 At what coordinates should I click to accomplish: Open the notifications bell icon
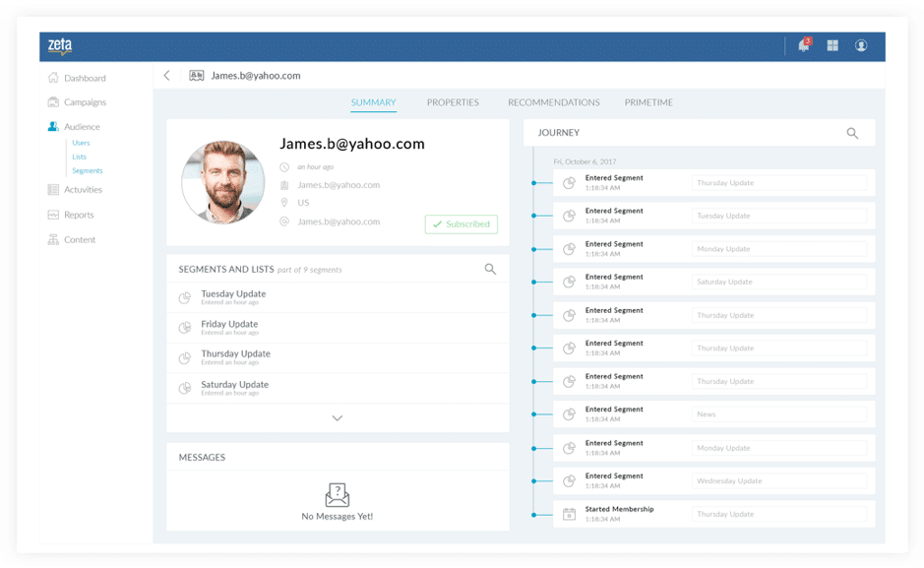point(804,45)
